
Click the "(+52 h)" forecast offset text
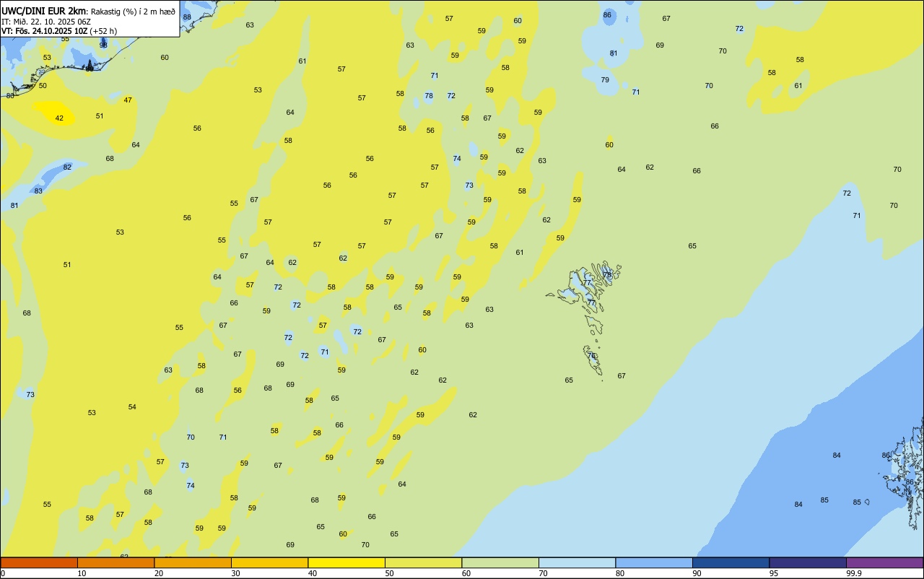coord(103,31)
